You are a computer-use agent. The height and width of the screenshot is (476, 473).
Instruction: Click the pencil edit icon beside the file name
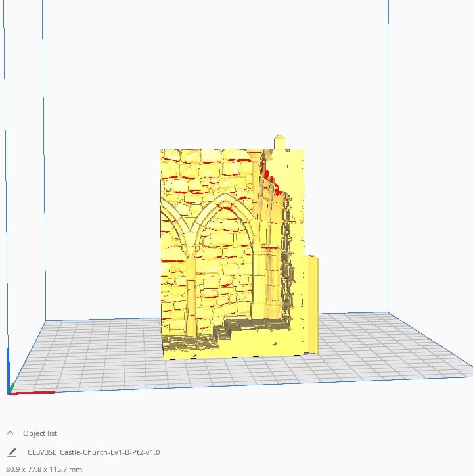12,452
